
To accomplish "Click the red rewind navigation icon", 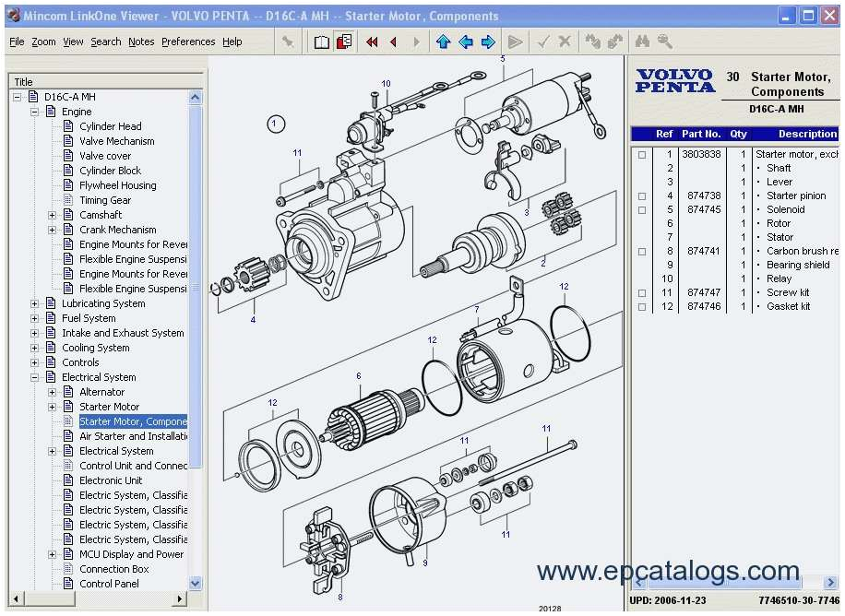I will pyautogui.click(x=371, y=41).
